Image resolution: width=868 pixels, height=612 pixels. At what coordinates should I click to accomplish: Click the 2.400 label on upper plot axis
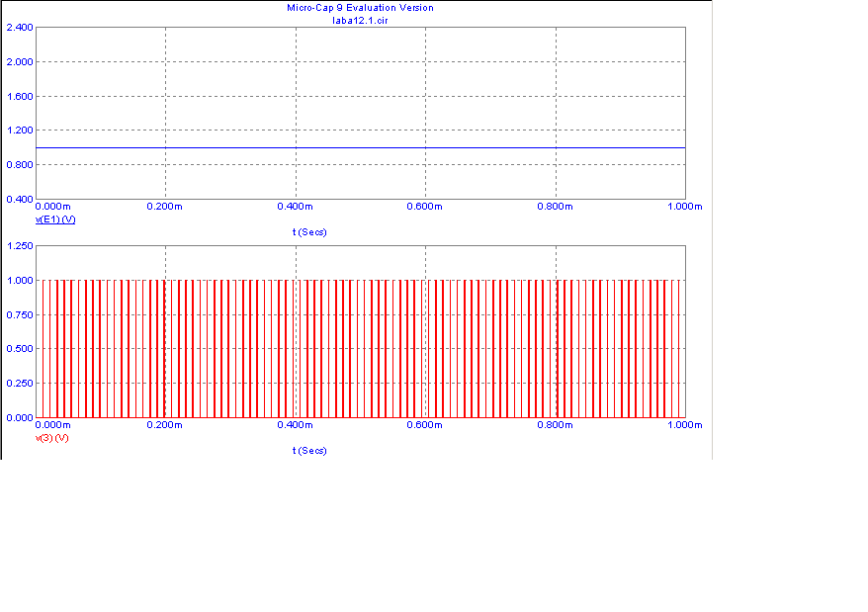tap(20, 27)
